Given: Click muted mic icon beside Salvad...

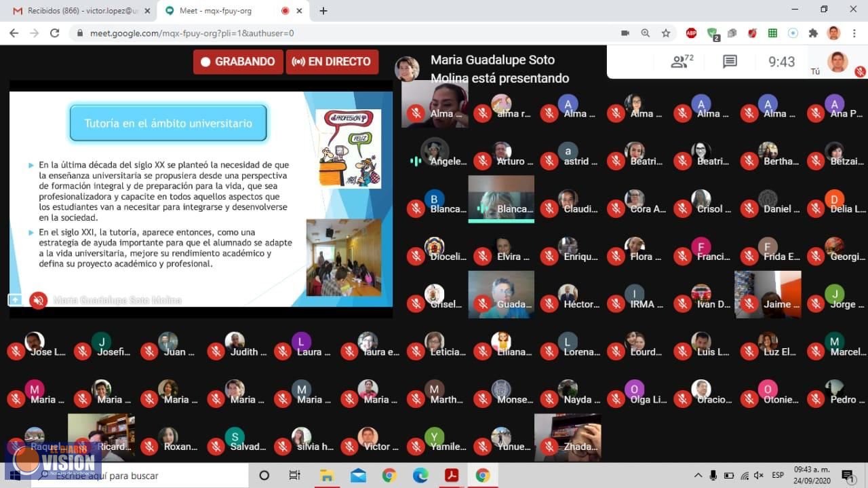Looking at the screenshot, I should point(216,446).
